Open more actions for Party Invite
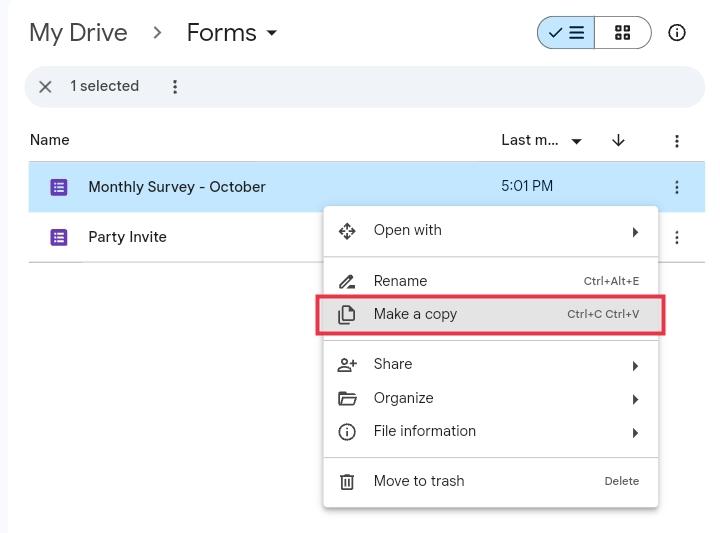Screen dimensions: 720x533 click(x=677, y=237)
